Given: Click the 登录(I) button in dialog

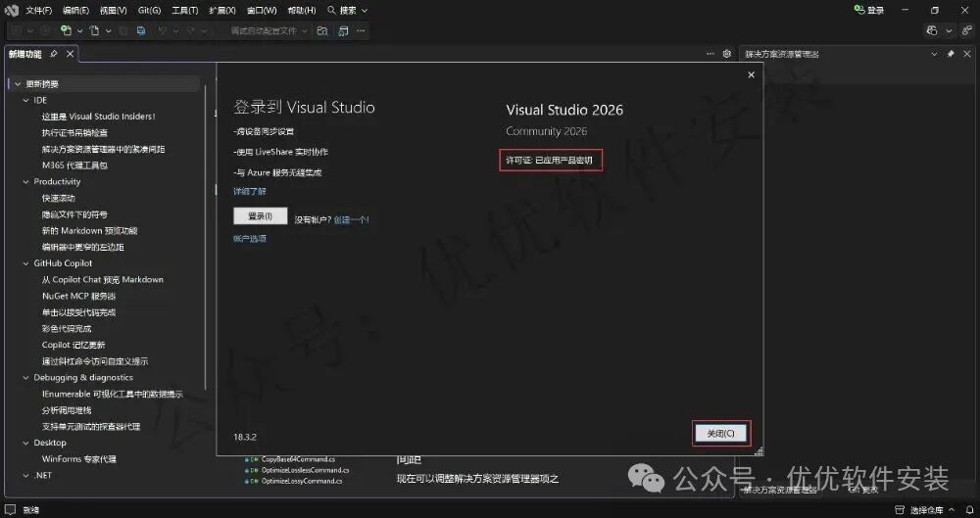Looking at the screenshot, I should pos(260,216).
